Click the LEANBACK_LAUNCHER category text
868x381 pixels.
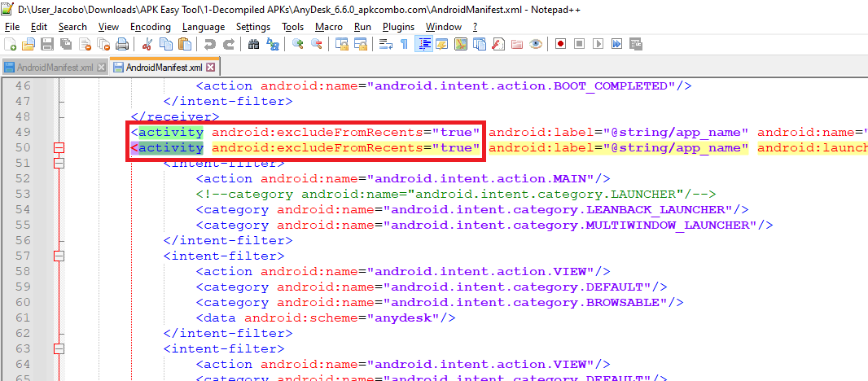[x=472, y=209]
